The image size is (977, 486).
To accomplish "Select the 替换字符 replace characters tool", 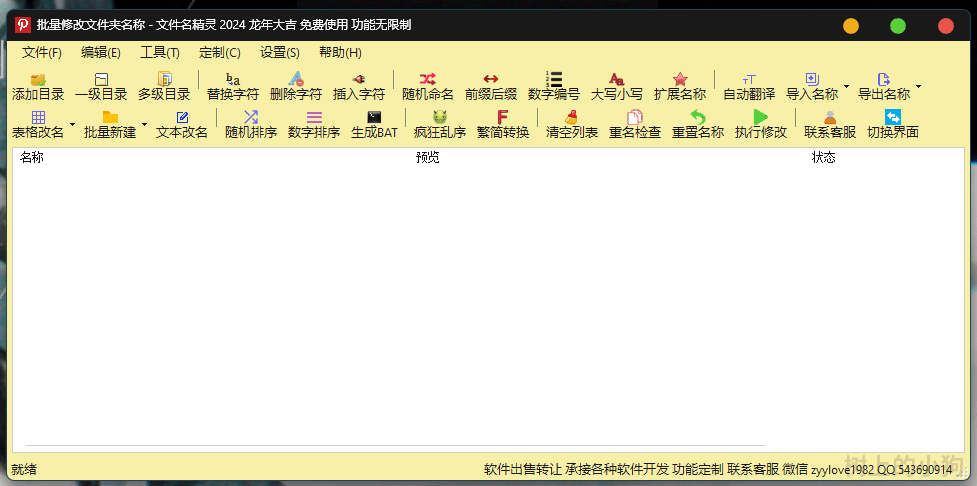I will coord(233,79).
